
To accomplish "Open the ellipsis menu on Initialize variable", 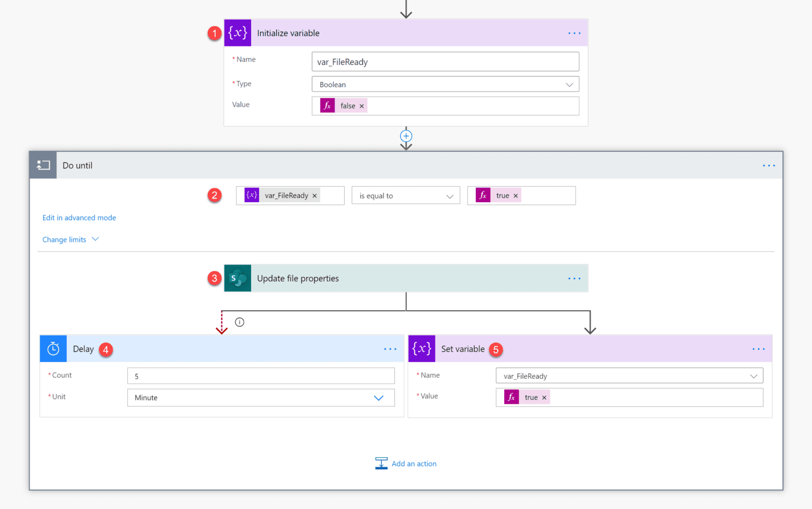I will coord(574,33).
